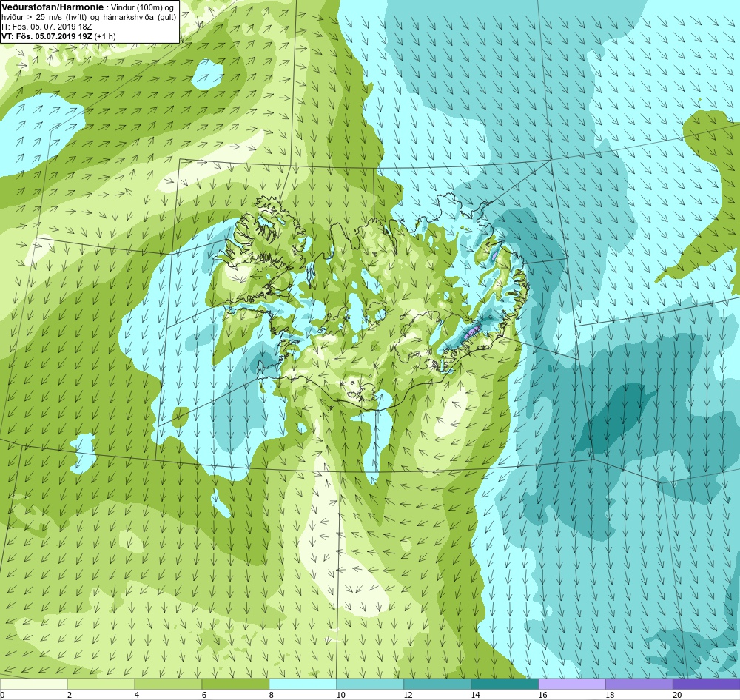Click the legend value label '18'
The width and height of the screenshot is (740, 700).
click(610, 695)
